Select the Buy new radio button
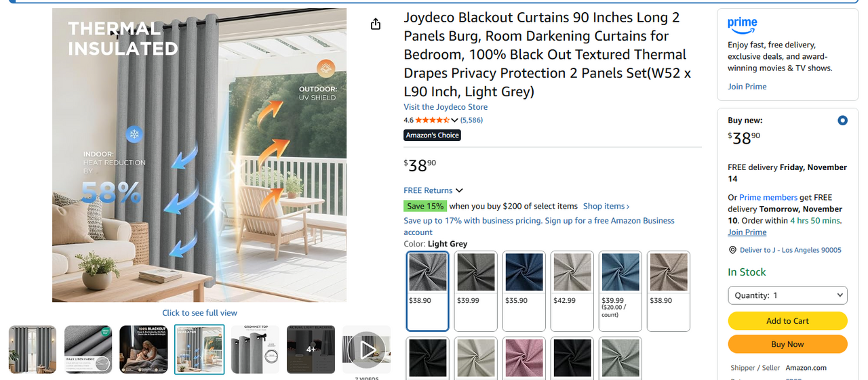Viewport: 868px width, 380px height. [x=842, y=121]
